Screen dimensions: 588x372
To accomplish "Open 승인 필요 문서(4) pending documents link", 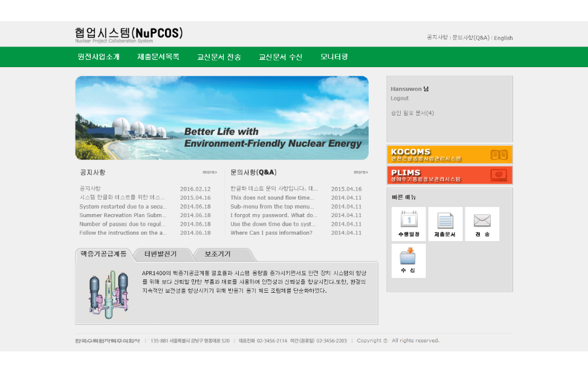I will 412,113.
